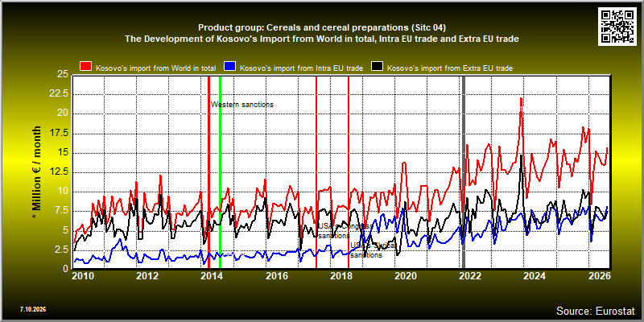Click the y-axis value 7.5

(x=62, y=211)
